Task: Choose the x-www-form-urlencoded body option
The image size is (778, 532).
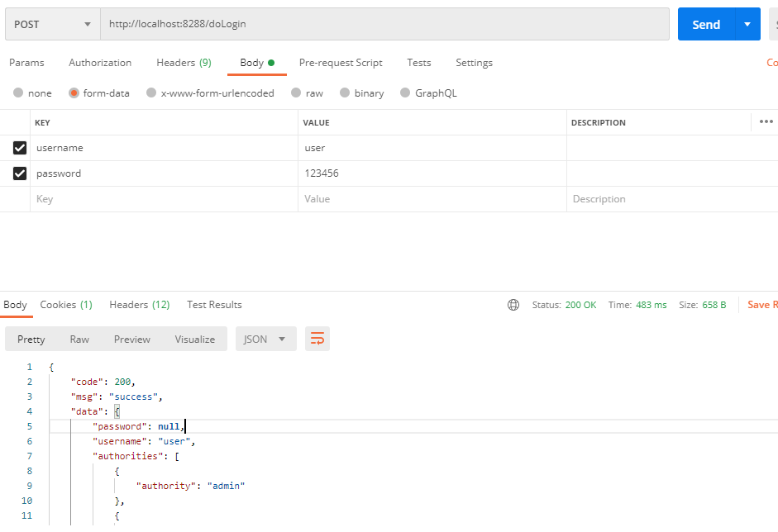Action: tap(151, 93)
